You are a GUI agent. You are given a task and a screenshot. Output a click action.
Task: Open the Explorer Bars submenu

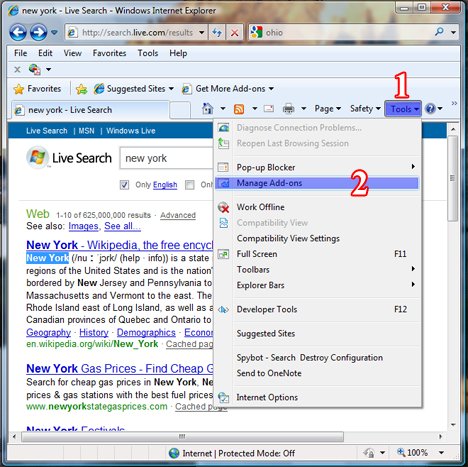tap(317, 285)
